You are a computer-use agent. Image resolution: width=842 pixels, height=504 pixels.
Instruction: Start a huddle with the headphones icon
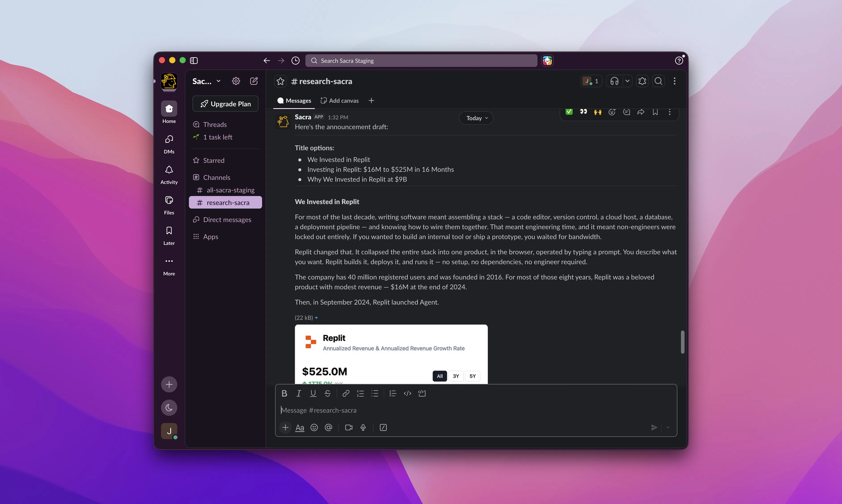point(614,81)
